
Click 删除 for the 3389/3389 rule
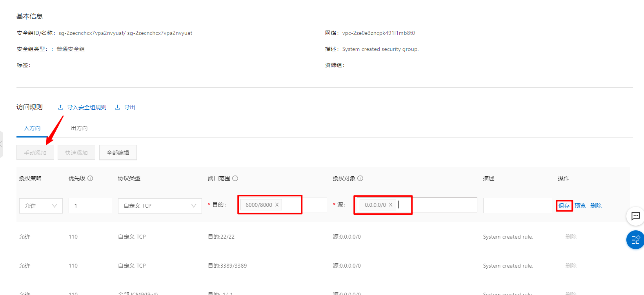[x=571, y=266]
